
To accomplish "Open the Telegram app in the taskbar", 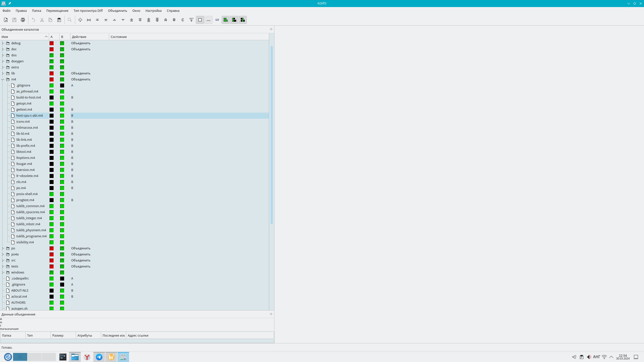I will (99, 357).
